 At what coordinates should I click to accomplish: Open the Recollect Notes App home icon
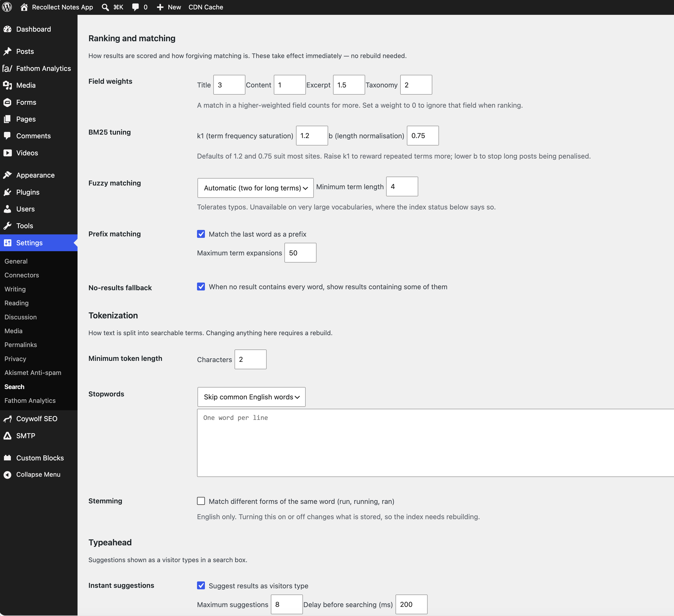(x=24, y=7)
